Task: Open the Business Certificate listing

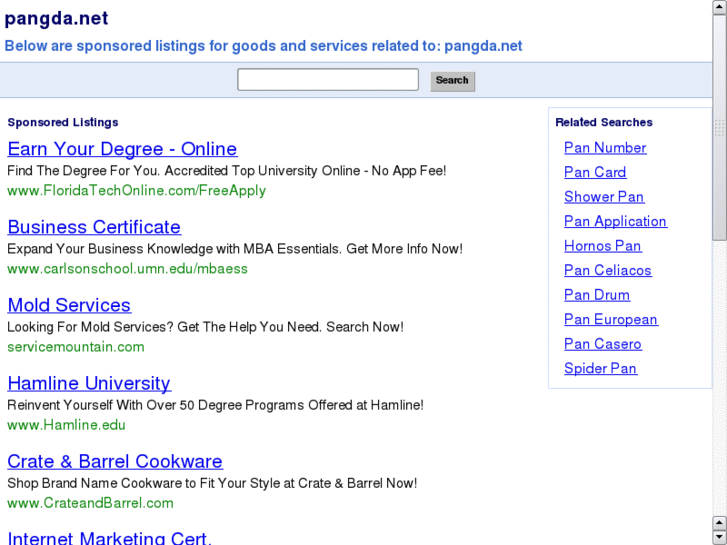Action: tap(94, 227)
